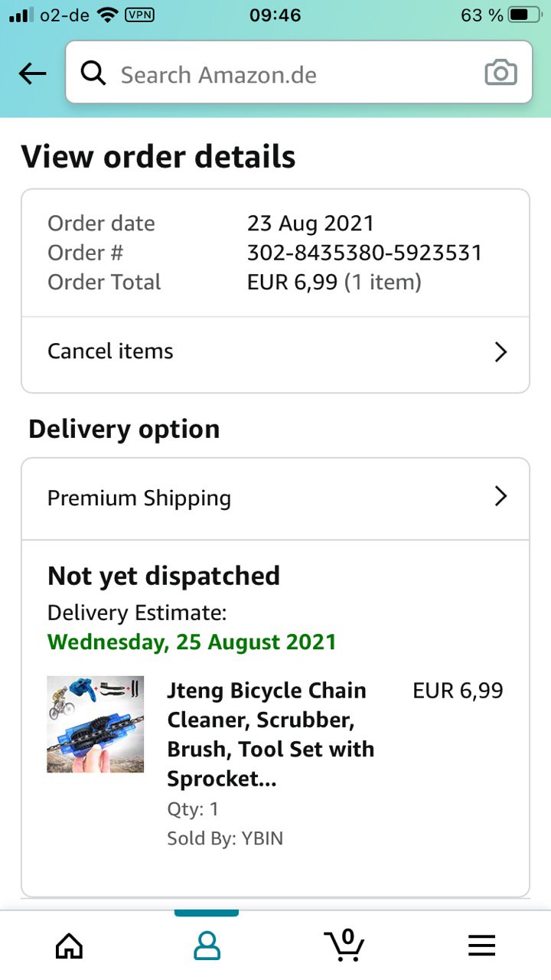
Task: Expand the Cancel items chevron
Action: click(500, 352)
